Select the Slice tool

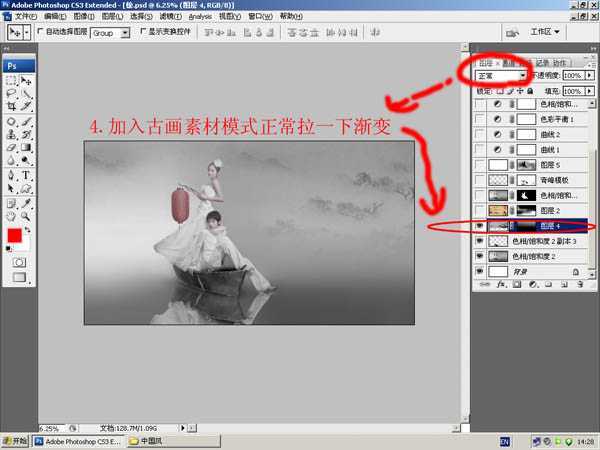click(x=26, y=106)
